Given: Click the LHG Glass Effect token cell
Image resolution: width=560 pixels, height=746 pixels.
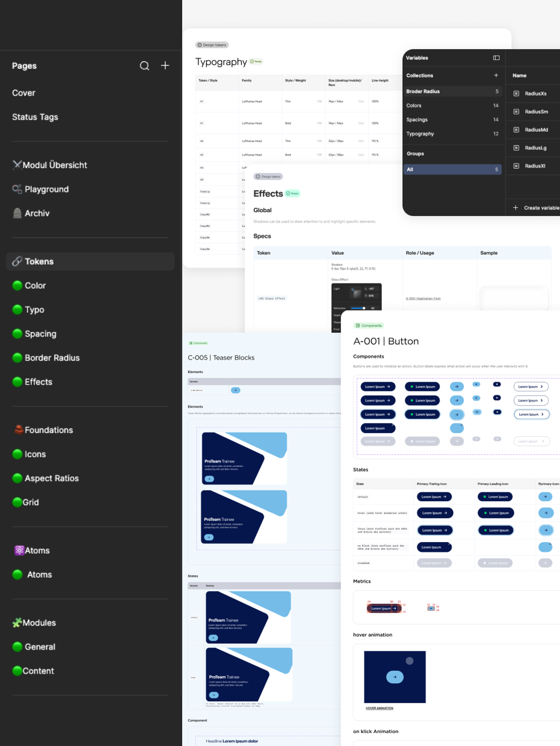Looking at the screenshot, I should [272, 298].
